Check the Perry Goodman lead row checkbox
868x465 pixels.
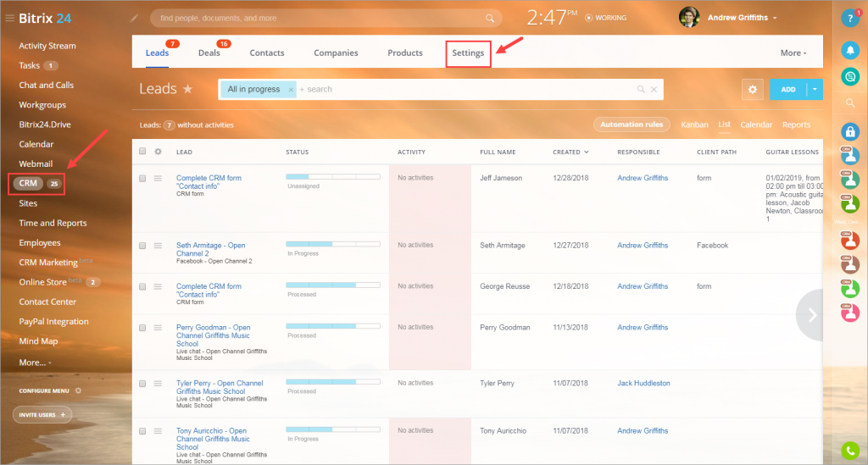[142, 327]
